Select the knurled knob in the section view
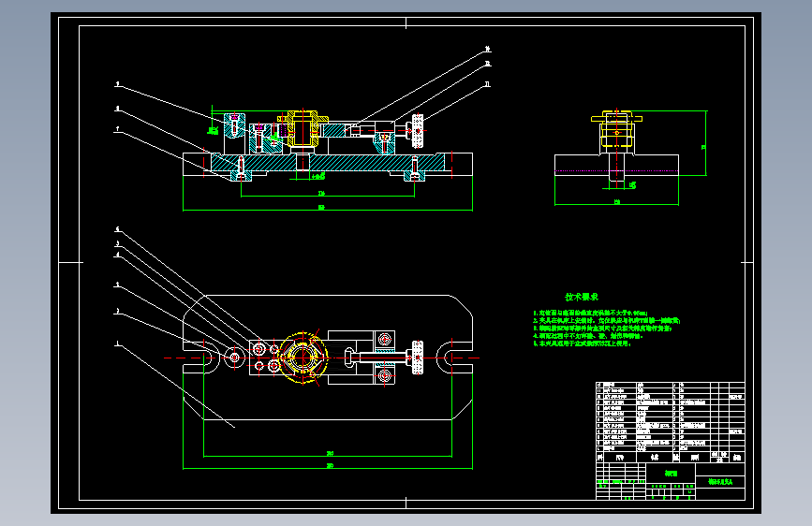 418,131
